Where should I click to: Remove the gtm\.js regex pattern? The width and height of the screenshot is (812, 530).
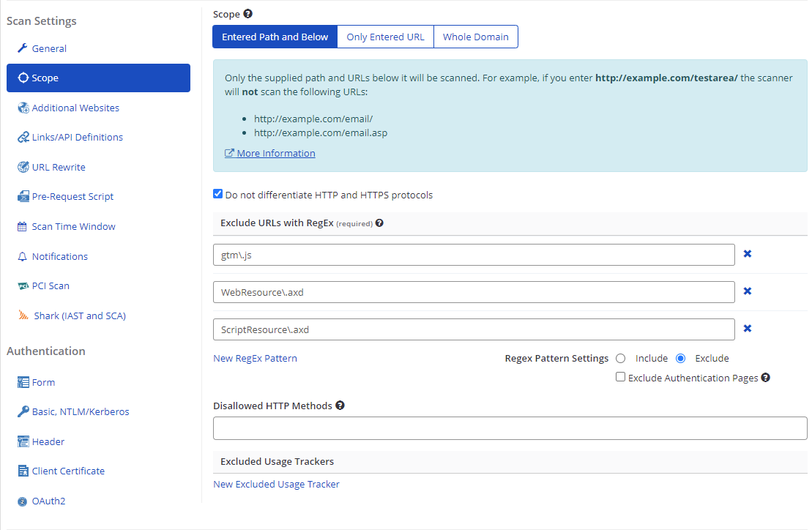coord(748,254)
